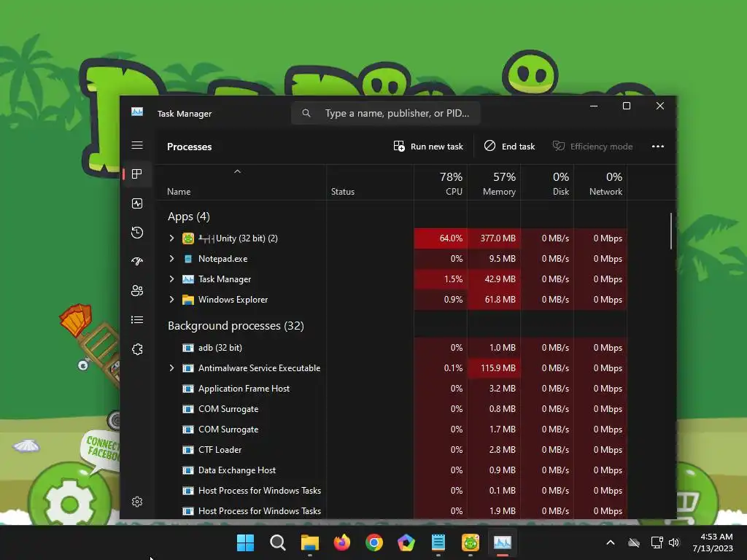Image resolution: width=747 pixels, height=560 pixels.
Task: Expand the Unity (32 bit) process group
Action: tap(171, 238)
